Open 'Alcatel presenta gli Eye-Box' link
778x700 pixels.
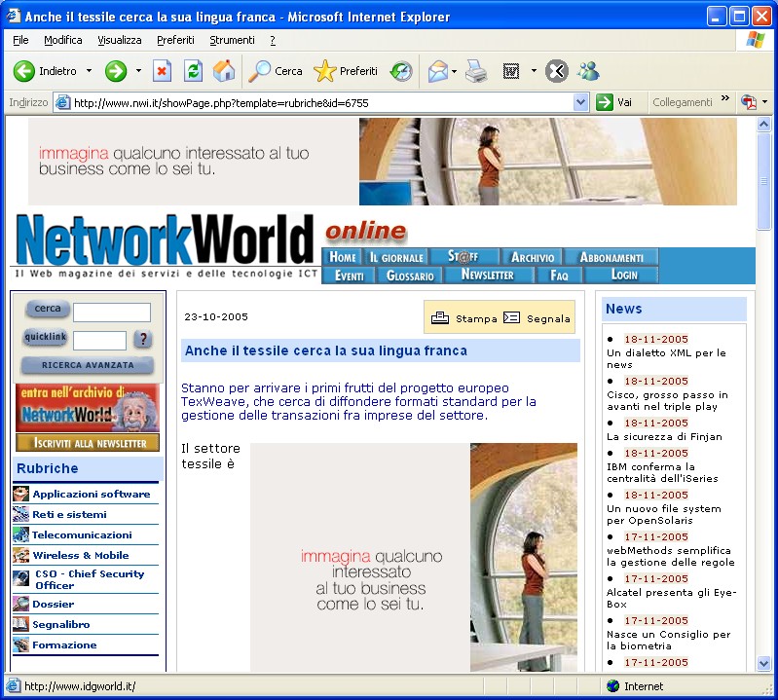tap(671, 599)
